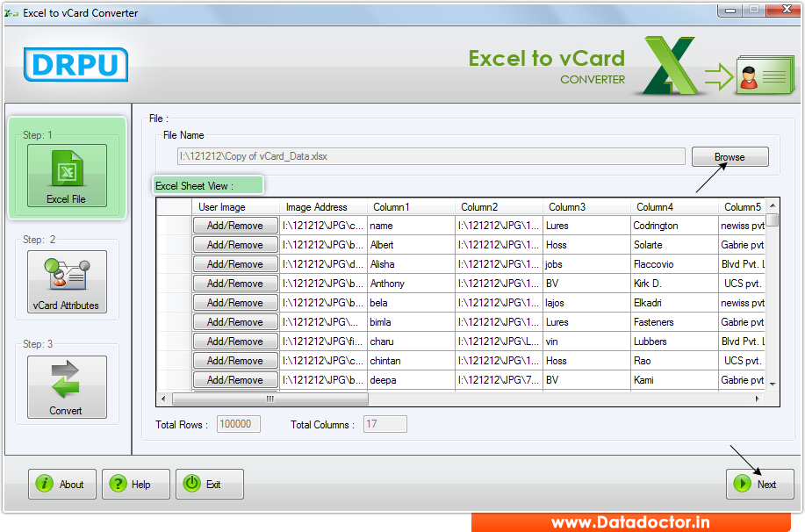The width and height of the screenshot is (805, 532).
Task: Click the cell 'Elkadri'
Action: pos(674,303)
